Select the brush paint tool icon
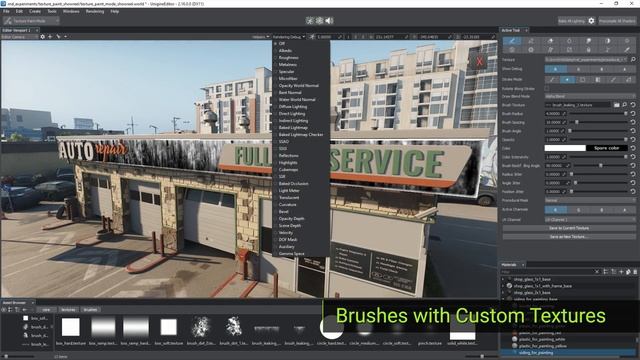Screen dimensions: 640x360 512,41
